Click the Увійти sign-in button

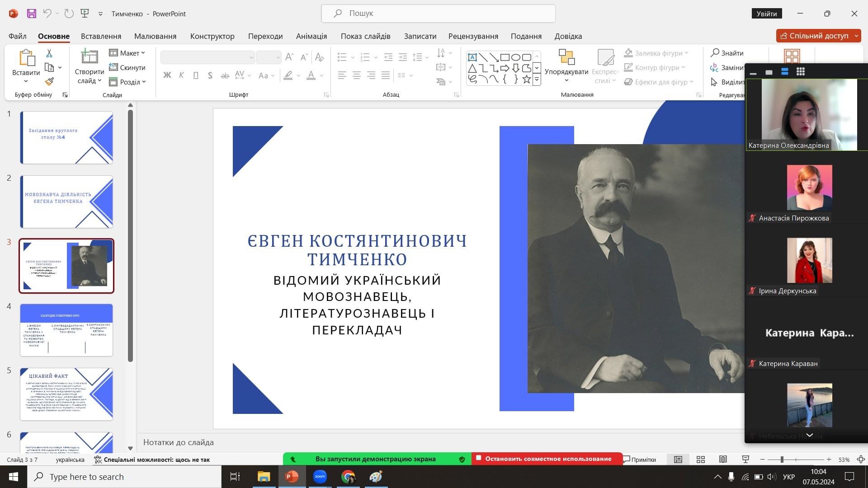coord(766,14)
